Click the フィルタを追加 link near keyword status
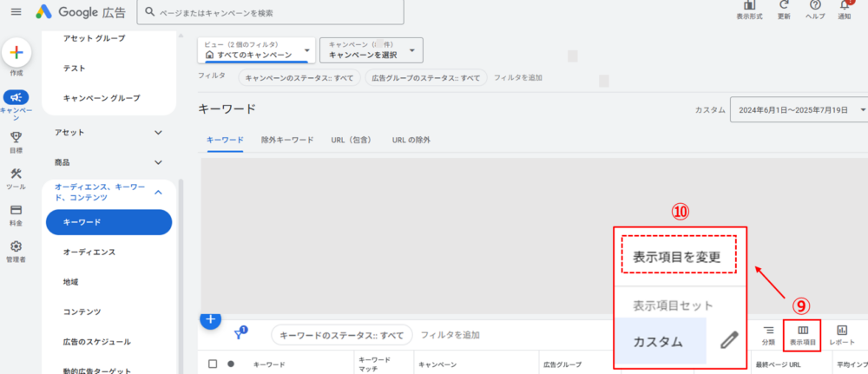The height and width of the screenshot is (374, 868). (x=450, y=335)
